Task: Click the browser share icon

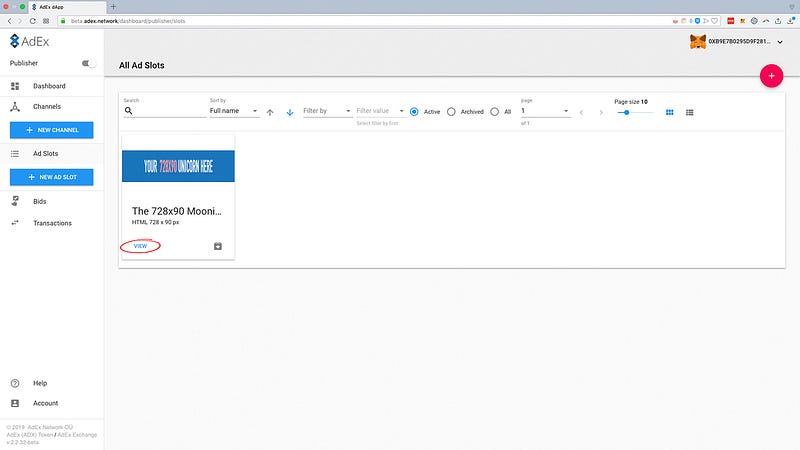Action: point(778,21)
